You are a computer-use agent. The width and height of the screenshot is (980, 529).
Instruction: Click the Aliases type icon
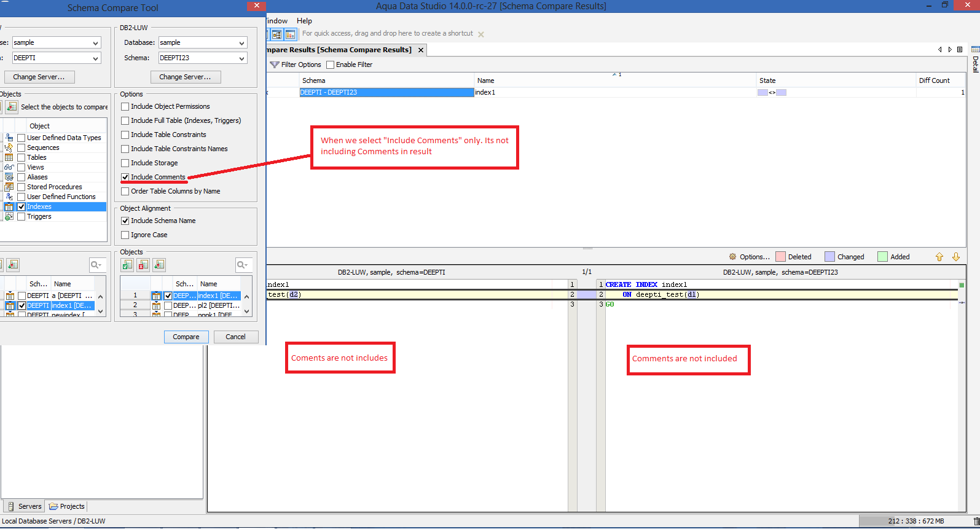[9, 177]
